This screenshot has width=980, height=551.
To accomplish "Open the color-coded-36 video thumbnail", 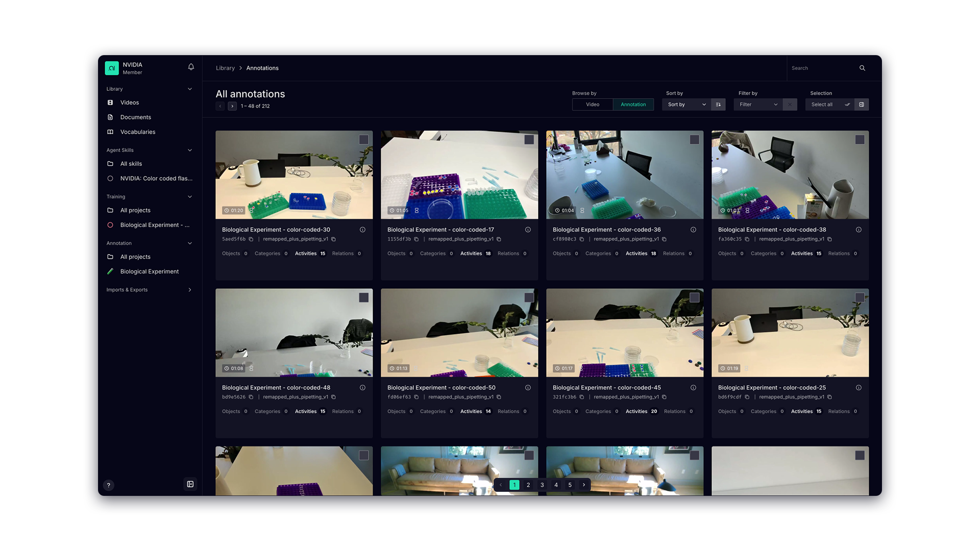I will tap(625, 174).
